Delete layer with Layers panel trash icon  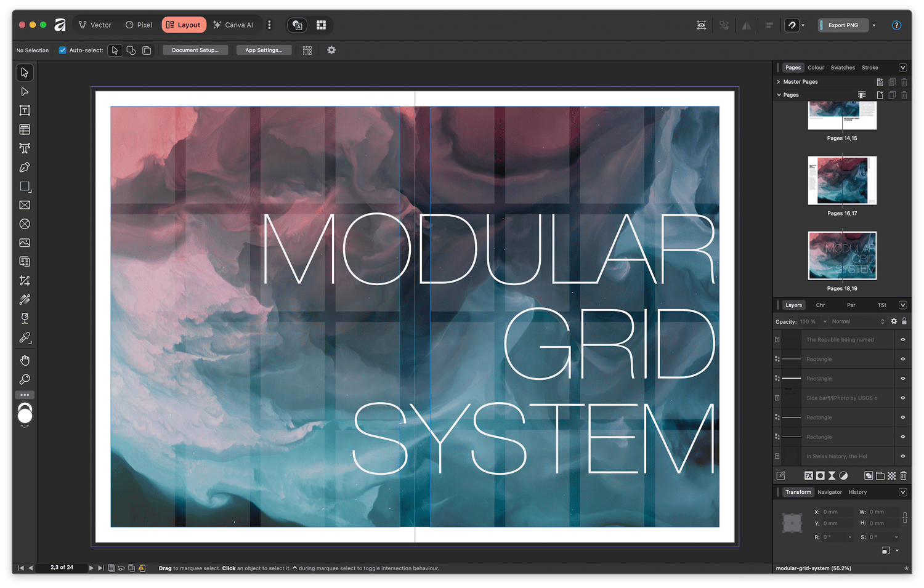click(x=904, y=475)
